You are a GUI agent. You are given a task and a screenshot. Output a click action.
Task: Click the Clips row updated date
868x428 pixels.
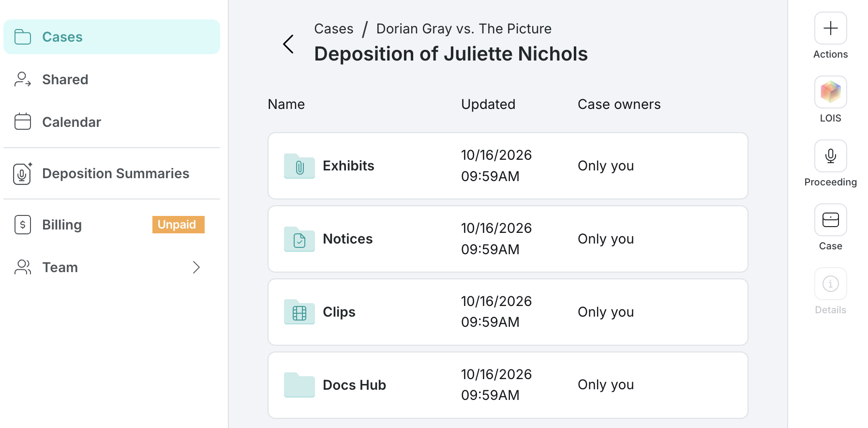[496, 312]
